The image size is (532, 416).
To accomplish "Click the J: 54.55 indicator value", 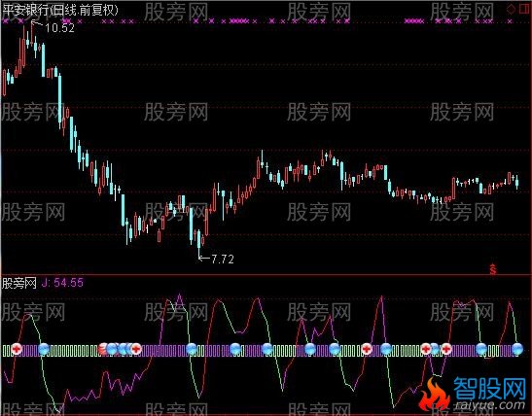I will [x=62, y=283].
